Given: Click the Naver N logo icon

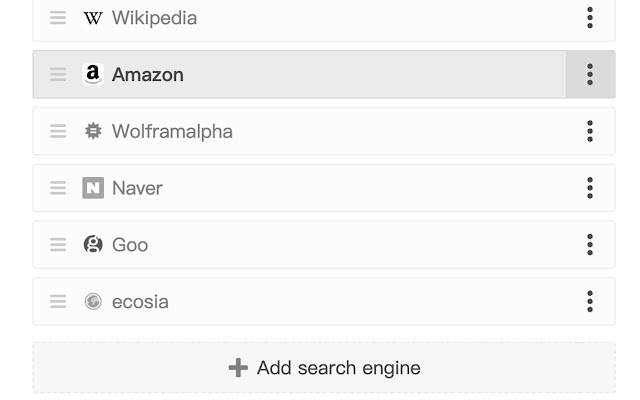Looking at the screenshot, I should pos(93,188).
